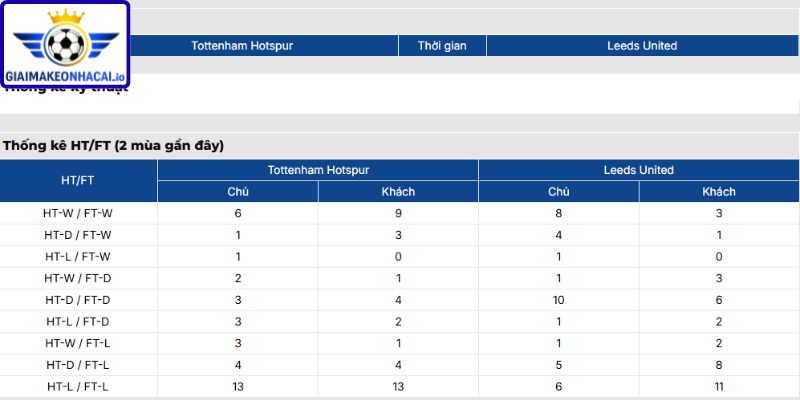
Task: Click the GIAIMAKEONHACAI.io soccer ball logo
Action: pos(65,45)
